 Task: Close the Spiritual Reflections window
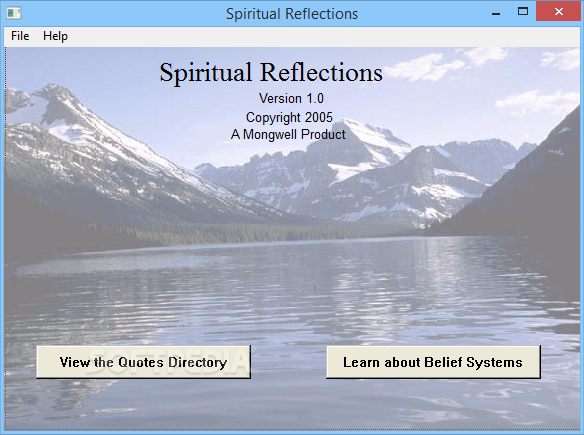[558, 12]
